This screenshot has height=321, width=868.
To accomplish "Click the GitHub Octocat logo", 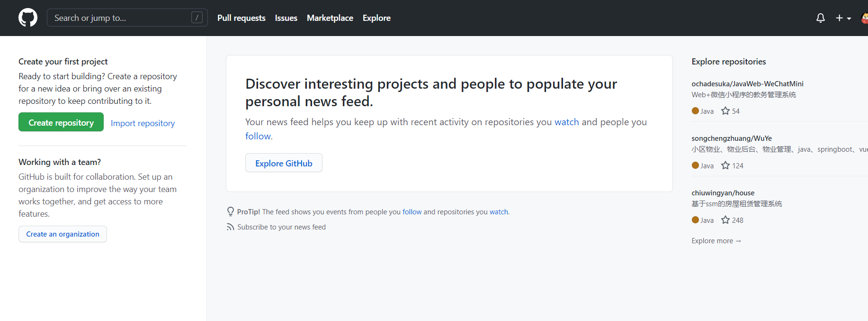I will point(28,18).
